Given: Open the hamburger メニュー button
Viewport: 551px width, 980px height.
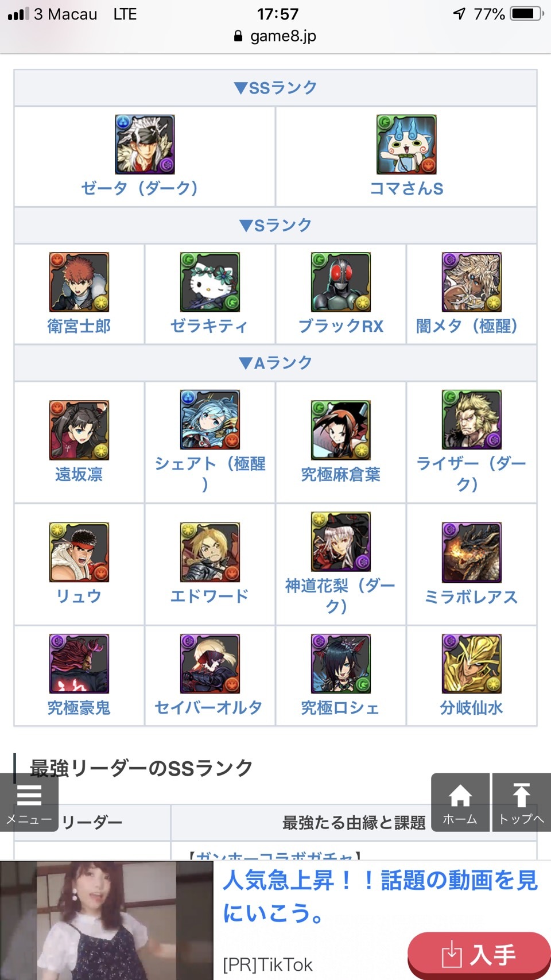Looking at the screenshot, I should point(29,803).
